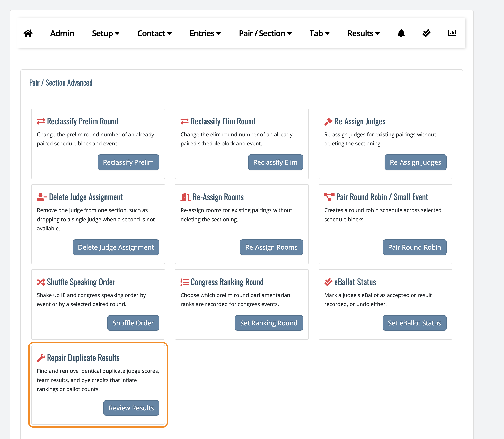The image size is (504, 439).
Task: Click the Delete Judge Assignment button
Action: (116, 247)
